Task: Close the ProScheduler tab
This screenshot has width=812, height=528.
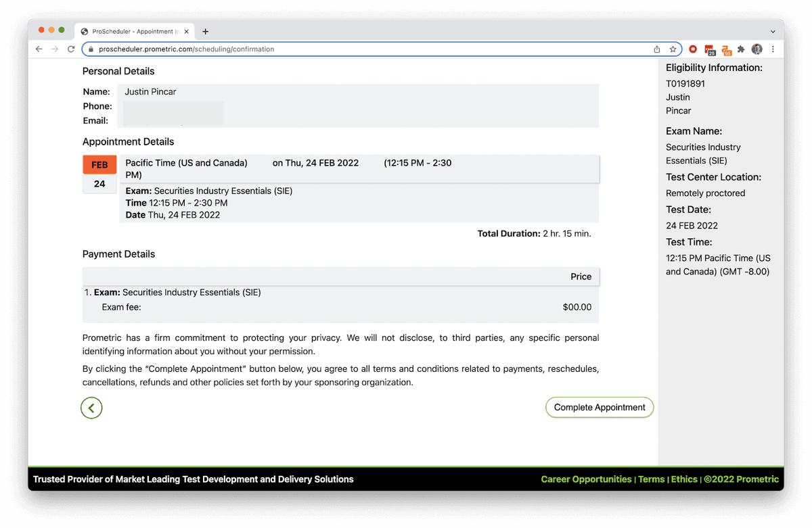Action: point(187,31)
